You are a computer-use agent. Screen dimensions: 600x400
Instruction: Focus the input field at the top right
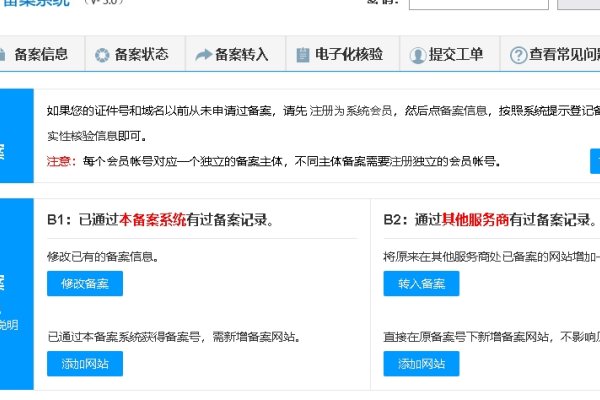[x=478, y=4]
